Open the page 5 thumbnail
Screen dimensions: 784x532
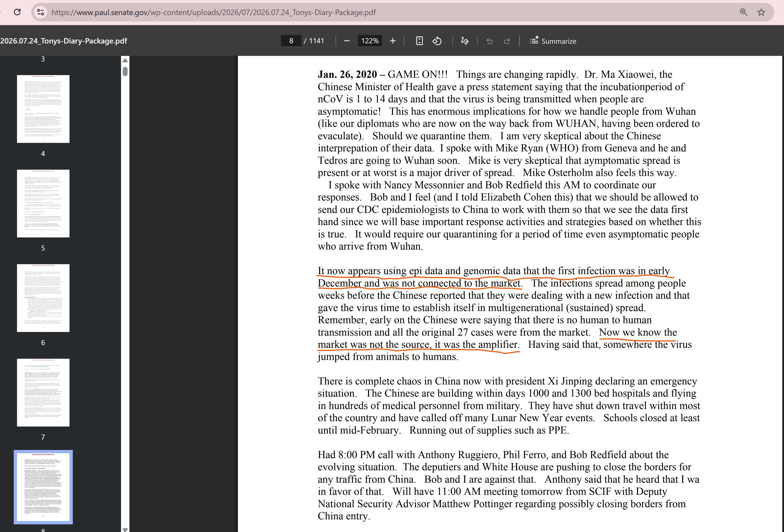pos(43,203)
